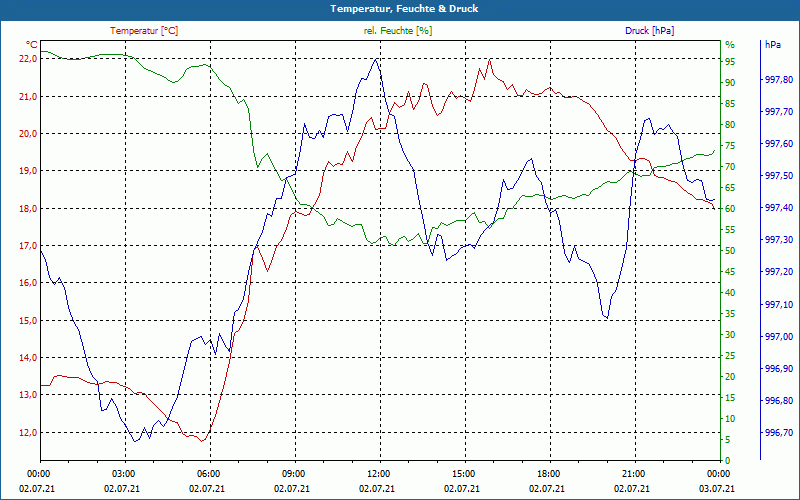This screenshot has width=800, height=500.
Task: Click the '12,0' temperature axis value
Action: coord(28,433)
